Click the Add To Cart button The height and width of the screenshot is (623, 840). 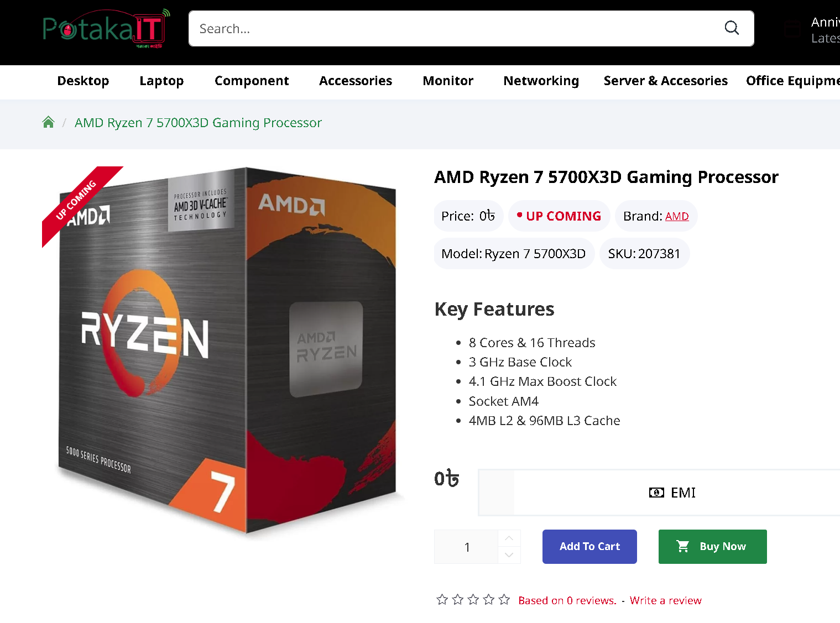589,547
